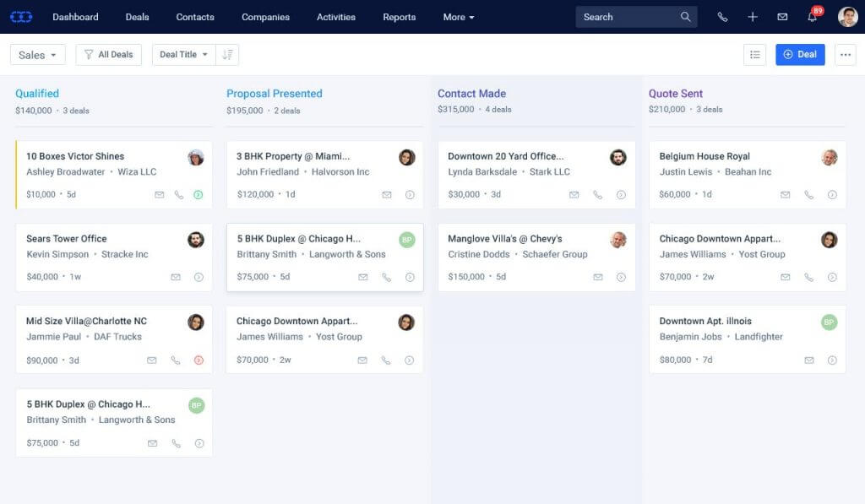The width and height of the screenshot is (865, 504).
Task: Expand the Deal Title sort dropdown
Action: (183, 55)
